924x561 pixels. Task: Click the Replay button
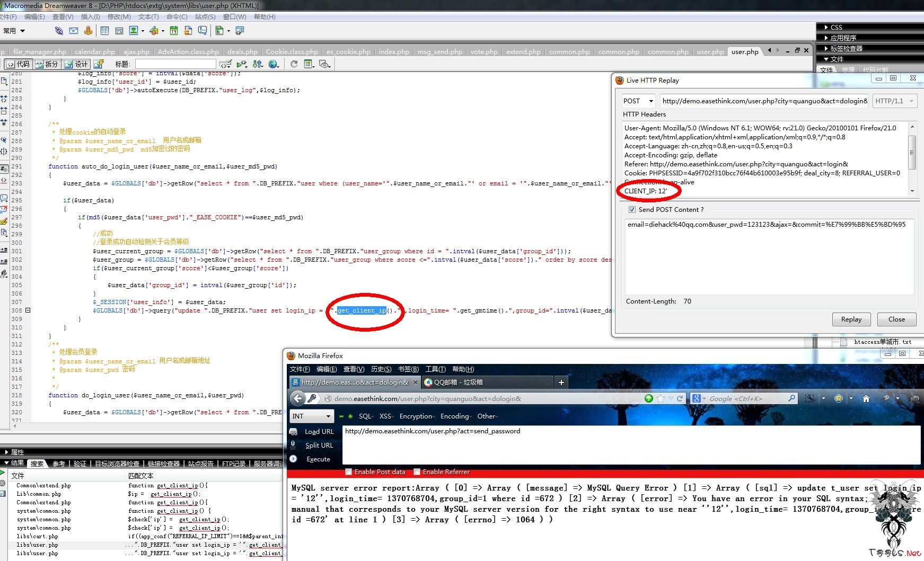(x=851, y=319)
